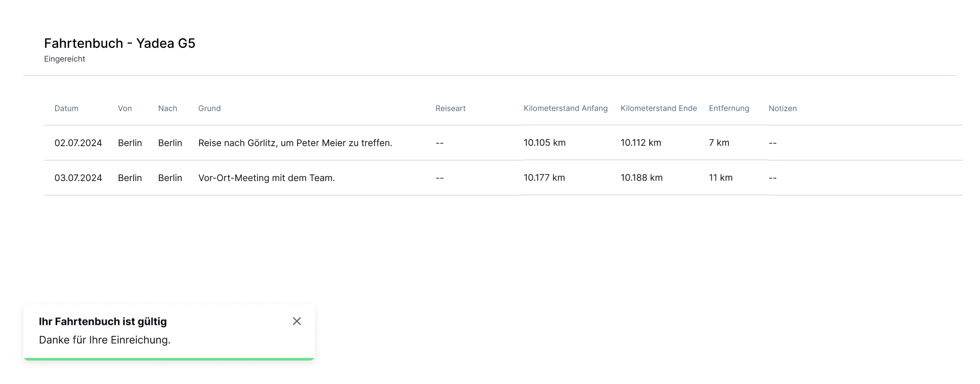The width and height of the screenshot is (980, 384).
Task: Click the 'Reiseart' column header
Action: point(450,109)
